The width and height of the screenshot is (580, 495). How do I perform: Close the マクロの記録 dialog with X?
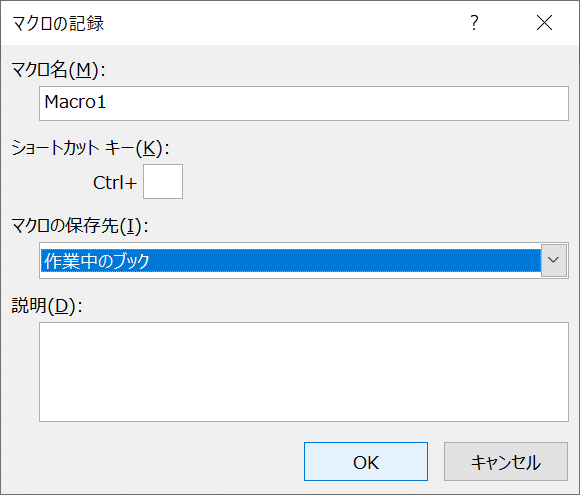(544, 23)
